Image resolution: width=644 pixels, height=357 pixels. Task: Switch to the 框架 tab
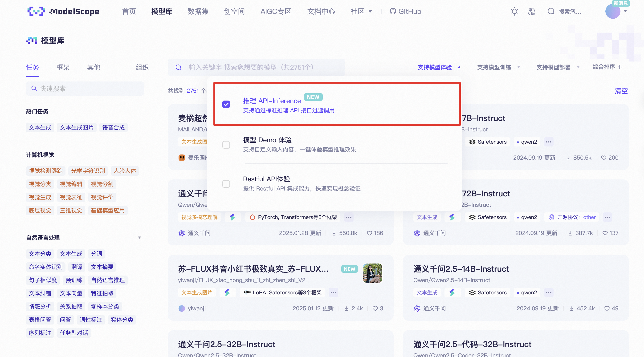63,67
